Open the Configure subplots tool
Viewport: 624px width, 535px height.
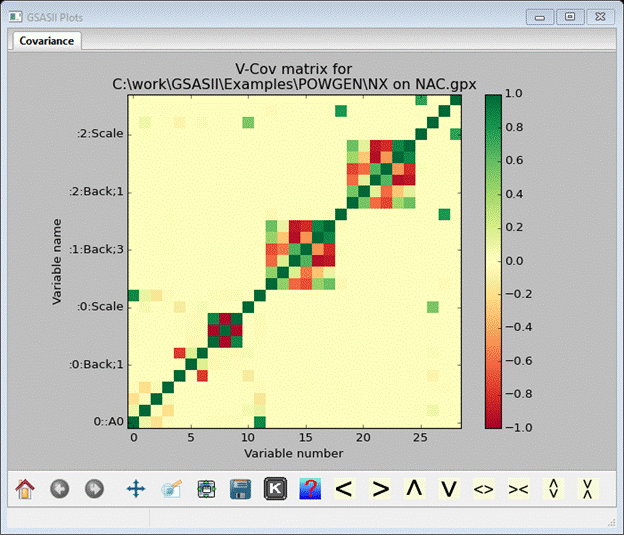pyautogui.click(x=206, y=489)
